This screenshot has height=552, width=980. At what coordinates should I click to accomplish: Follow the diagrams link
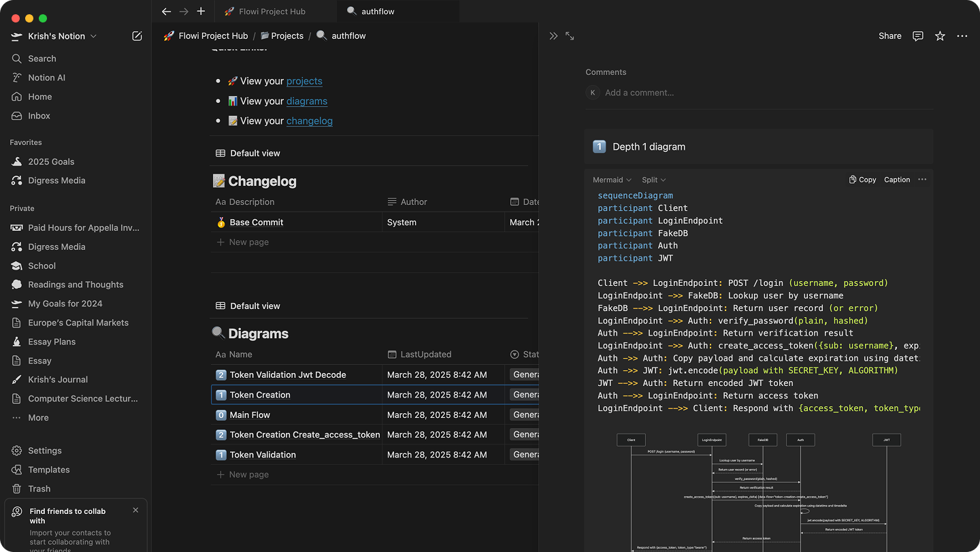[307, 101]
